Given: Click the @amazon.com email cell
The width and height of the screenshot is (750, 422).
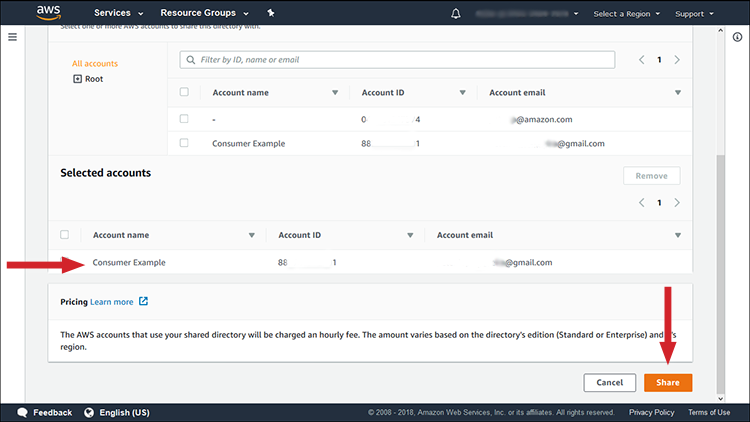Looking at the screenshot, I should 541,120.
